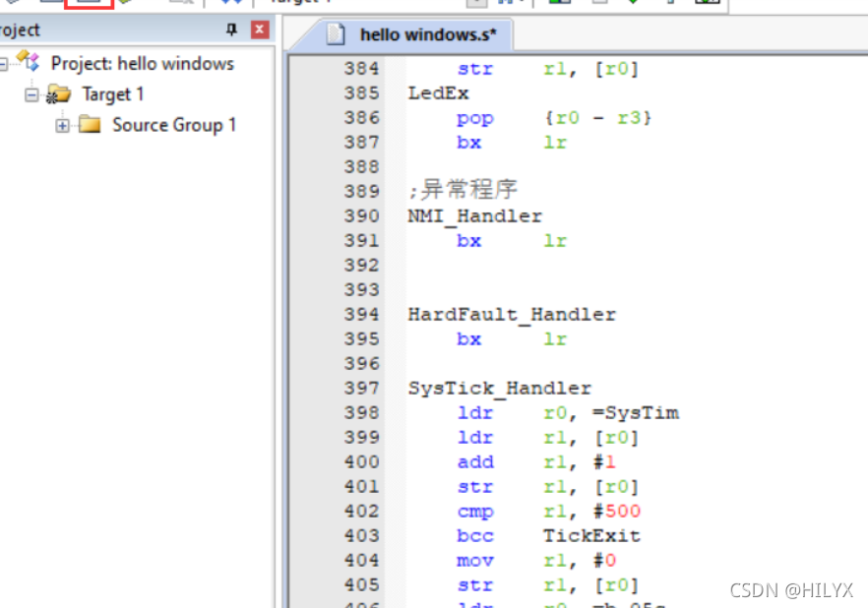Click the #500 value on line 402
This screenshot has width=868, height=608.
(x=617, y=512)
